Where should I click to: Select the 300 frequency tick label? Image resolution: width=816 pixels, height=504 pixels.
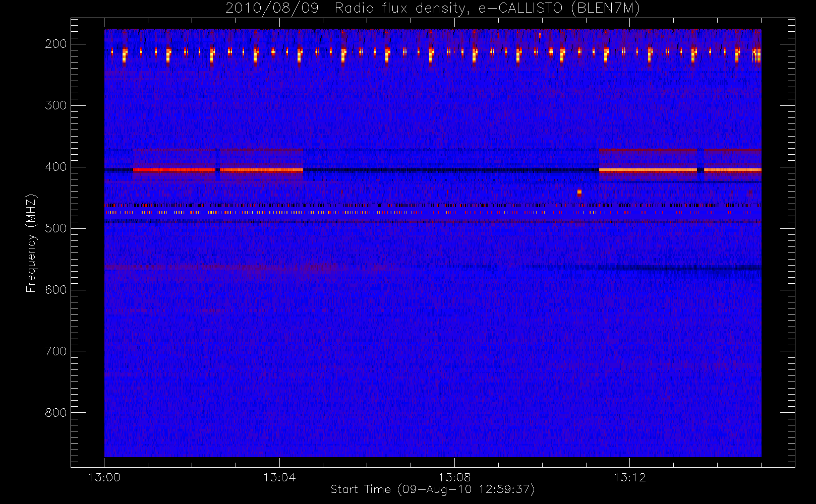pyautogui.click(x=56, y=105)
